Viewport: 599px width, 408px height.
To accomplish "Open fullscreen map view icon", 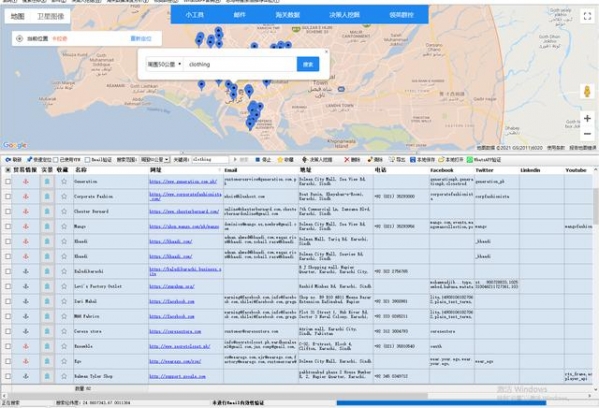I will 587,16.
